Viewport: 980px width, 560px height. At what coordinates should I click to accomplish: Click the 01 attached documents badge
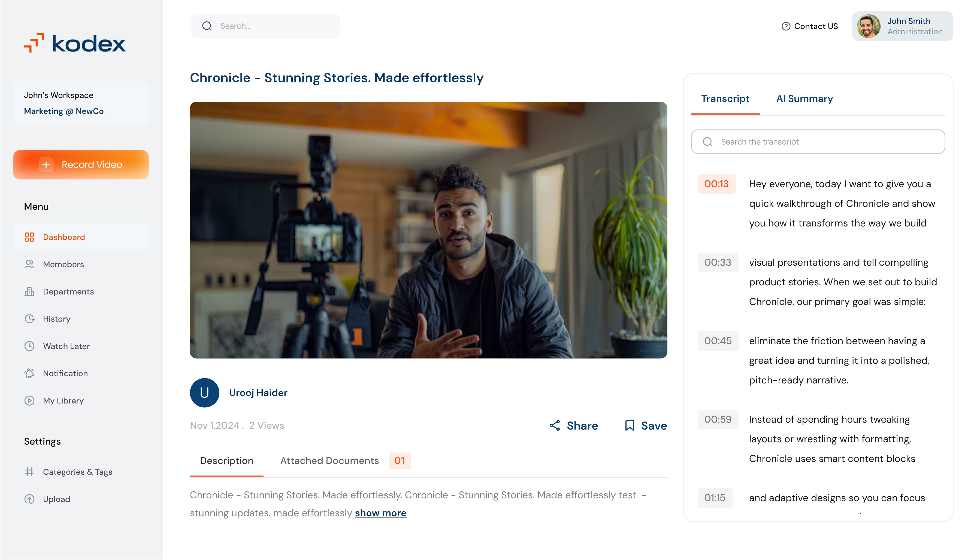pyautogui.click(x=400, y=461)
